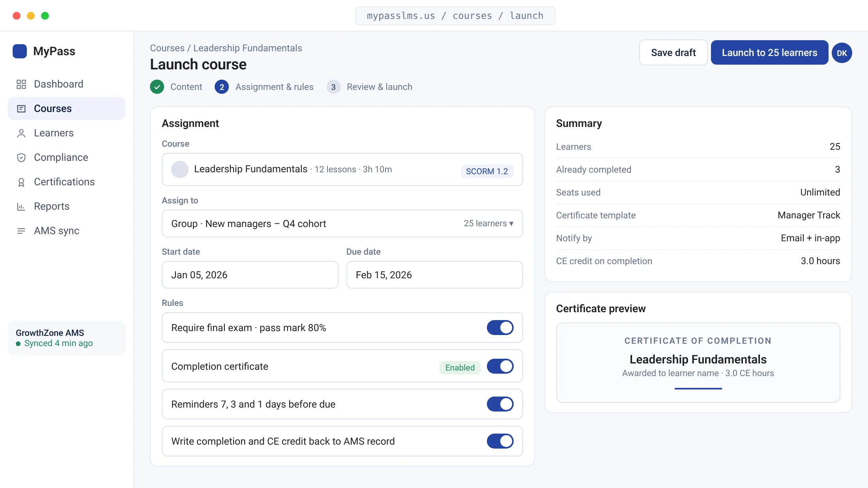Click the green Content completed checkmark
The width and height of the screenshot is (868, 488).
(x=157, y=87)
